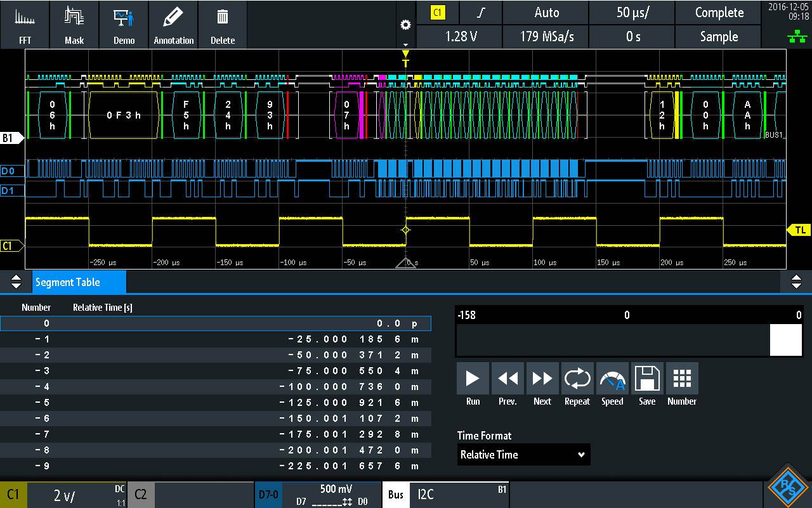The height and width of the screenshot is (508, 812).
Task: Expand the right-side panel arrows above segment table
Action: 797,282
